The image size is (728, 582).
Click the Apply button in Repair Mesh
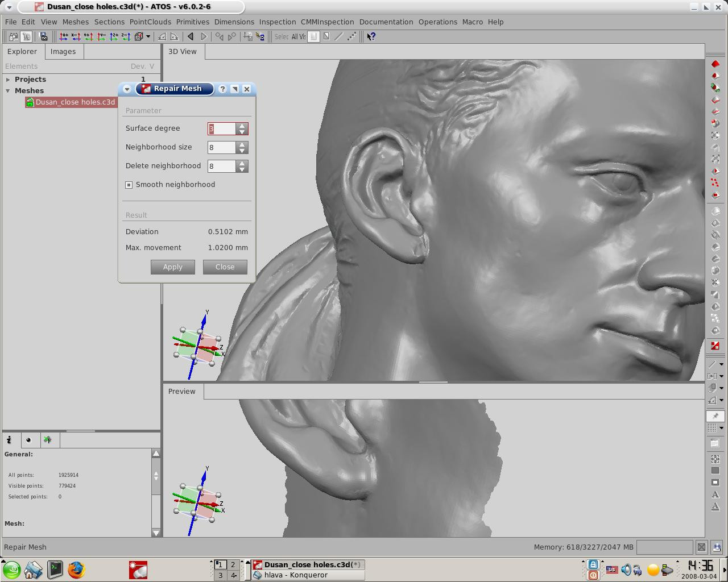coord(172,267)
